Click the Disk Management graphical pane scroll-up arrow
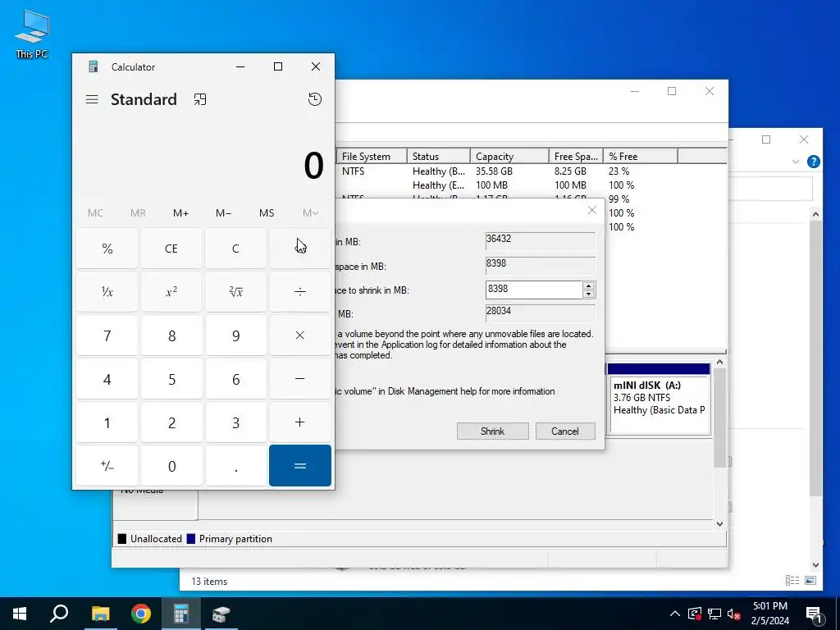This screenshot has height=630, width=840. 720,362
